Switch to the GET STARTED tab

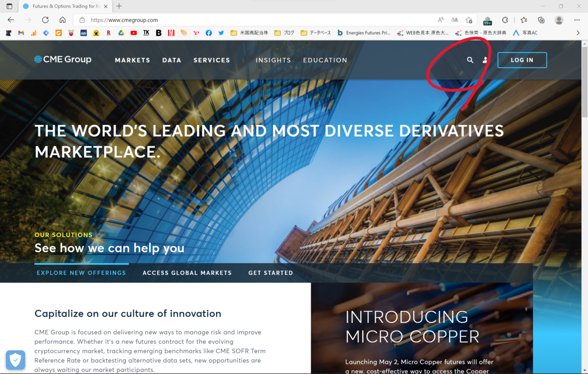tap(270, 273)
